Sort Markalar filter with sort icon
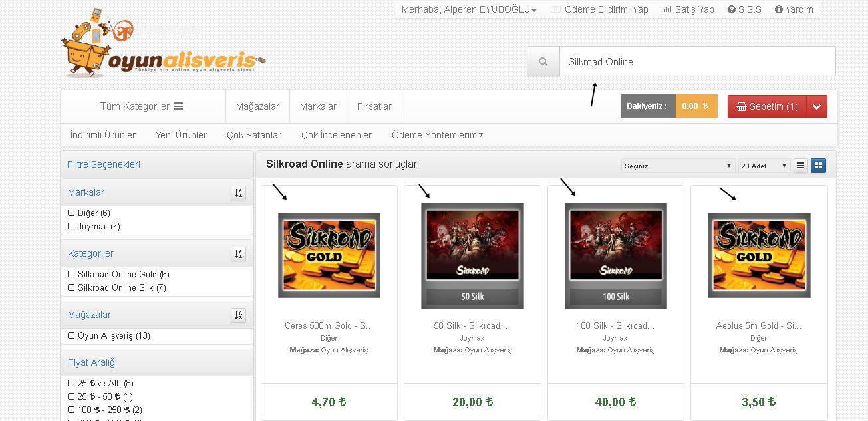The image size is (868, 421). point(239,193)
